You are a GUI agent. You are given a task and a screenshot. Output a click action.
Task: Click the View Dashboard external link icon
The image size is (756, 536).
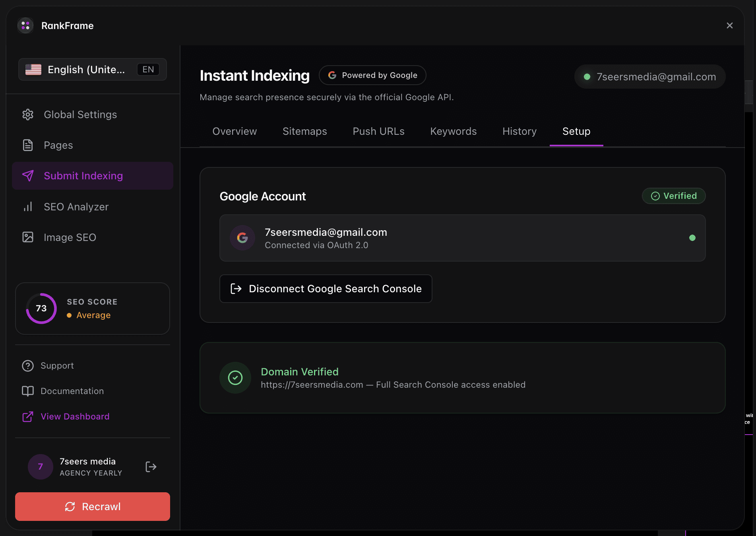point(28,417)
